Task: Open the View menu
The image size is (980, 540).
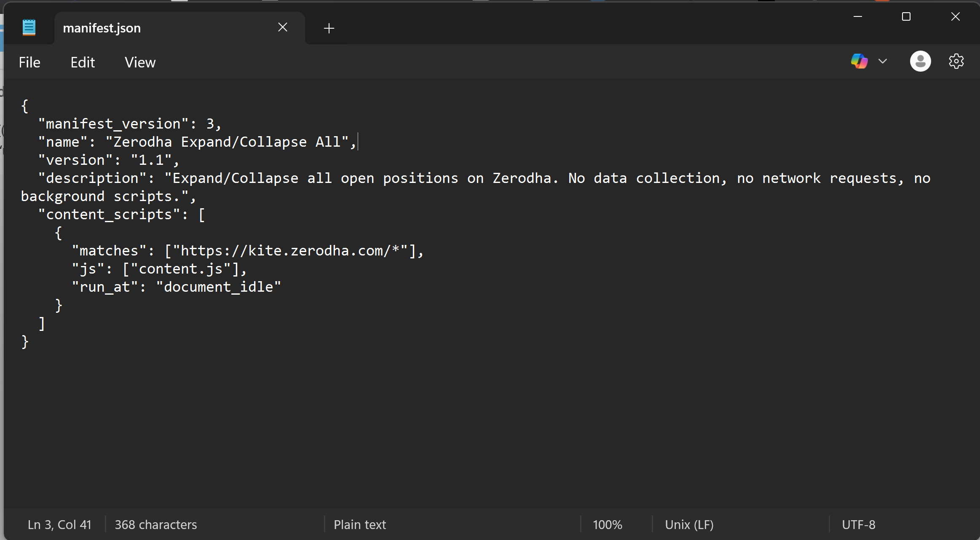Action: 140,62
